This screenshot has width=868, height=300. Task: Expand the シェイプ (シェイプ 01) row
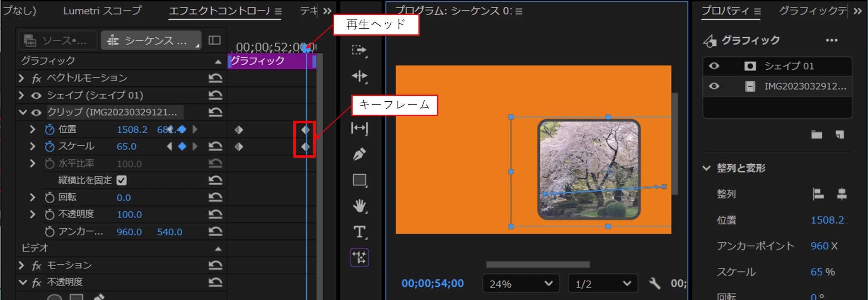(x=22, y=95)
